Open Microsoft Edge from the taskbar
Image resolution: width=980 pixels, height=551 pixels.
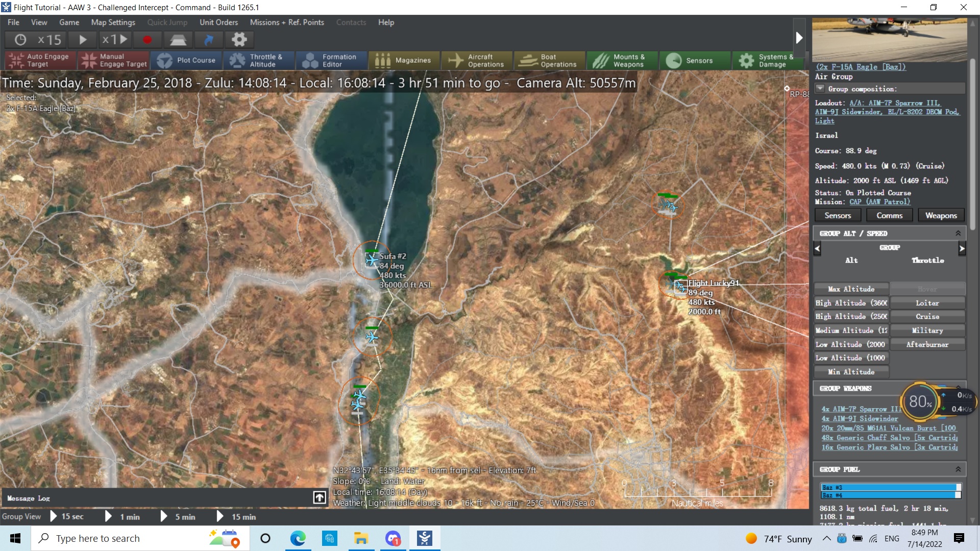pos(298,538)
